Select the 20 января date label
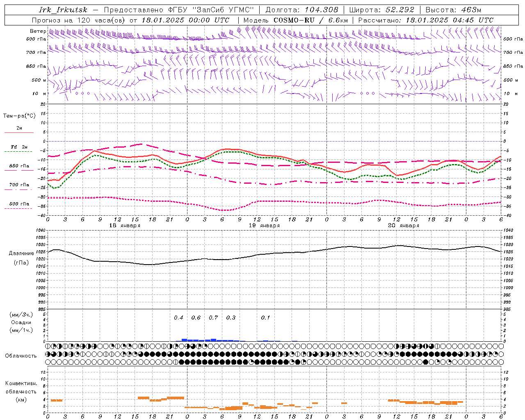Viewport: 525px width, 420px height. [x=404, y=226]
